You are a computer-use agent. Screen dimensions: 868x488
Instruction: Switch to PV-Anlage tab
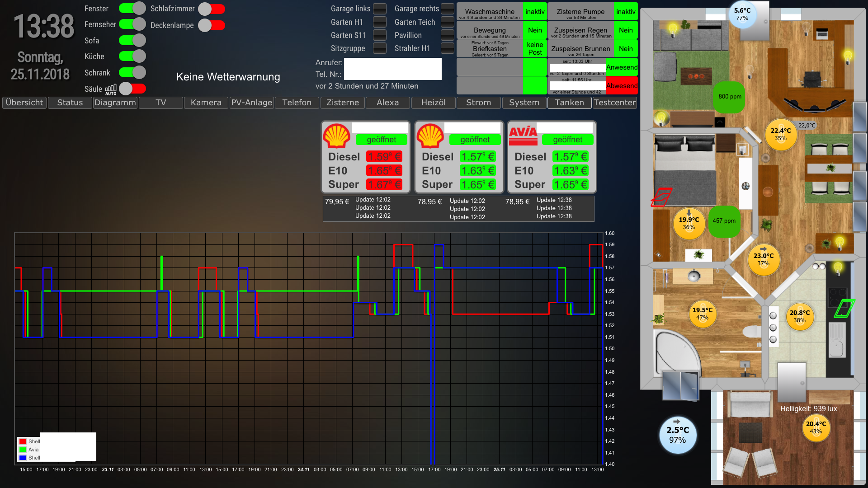click(x=252, y=103)
